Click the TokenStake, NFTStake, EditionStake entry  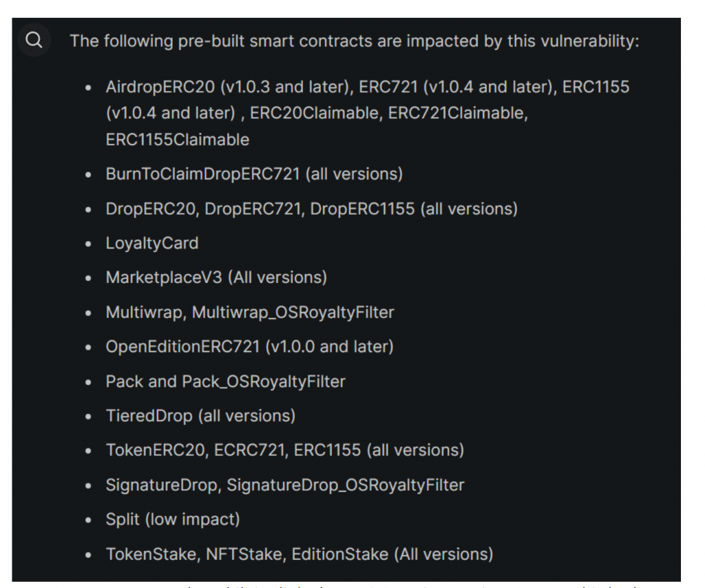tap(299, 554)
